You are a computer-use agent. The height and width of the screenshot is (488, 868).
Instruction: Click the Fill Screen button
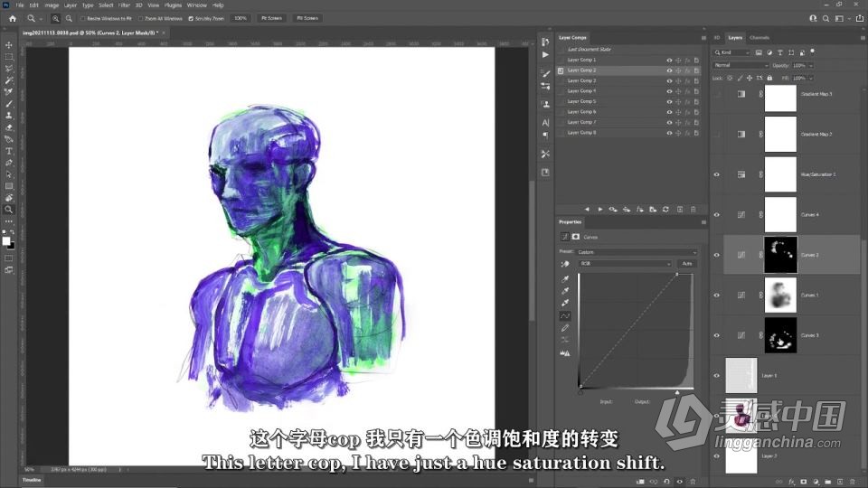coord(307,18)
